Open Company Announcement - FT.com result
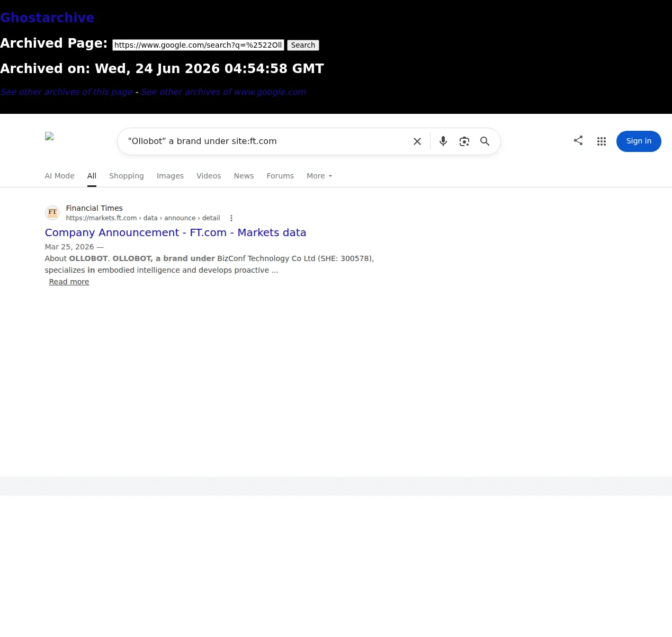Viewport: 672px width, 637px height. (x=175, y=232)
